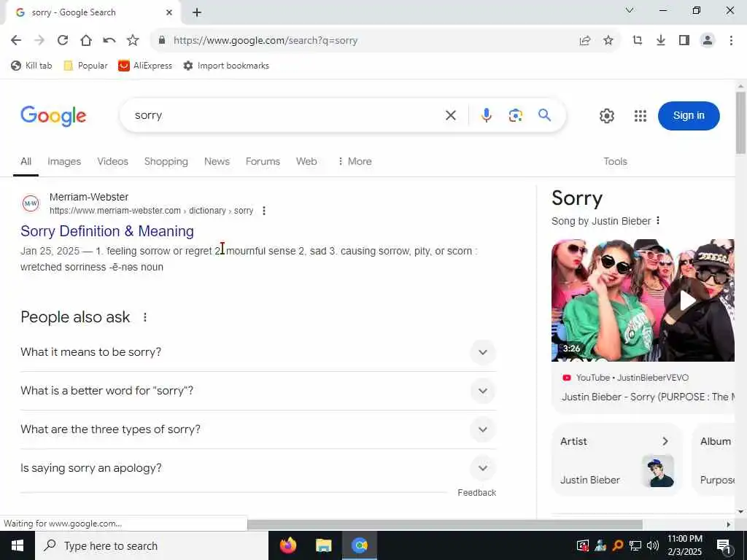Open the system volume icon

653,545
